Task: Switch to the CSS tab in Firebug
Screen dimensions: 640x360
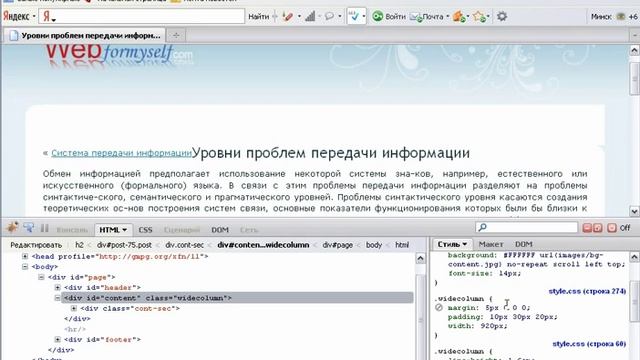Action: [145, 230]
